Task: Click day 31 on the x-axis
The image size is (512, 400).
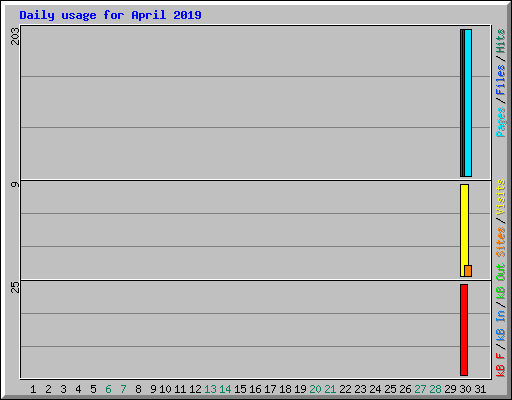Action: click(x=480, y=389)
